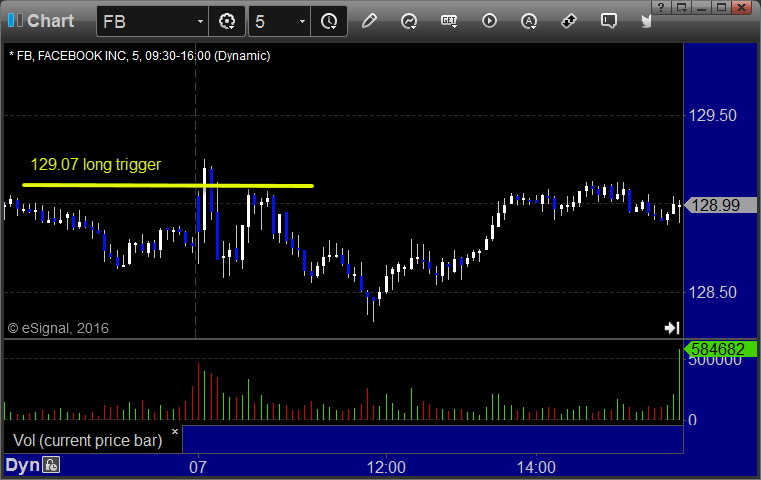This screenshot has width=761, height=480.
Task: Open the symbol dropdown arrow next to FB
Action: (200, 22)
